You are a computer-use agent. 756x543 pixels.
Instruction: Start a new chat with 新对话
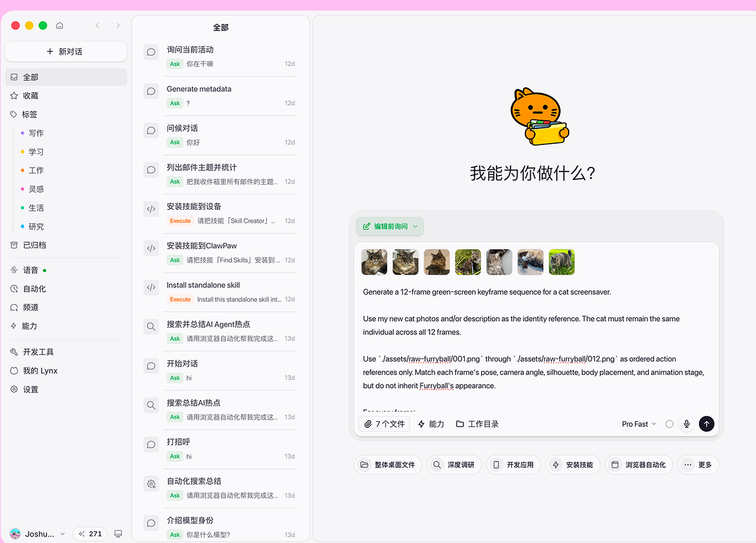(66, 52)
